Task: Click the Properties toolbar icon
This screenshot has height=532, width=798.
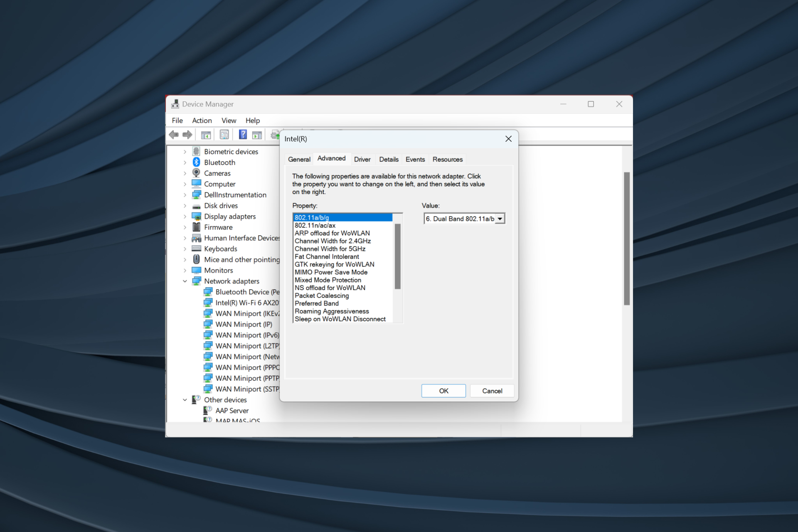Action: (x=224, y=135)
